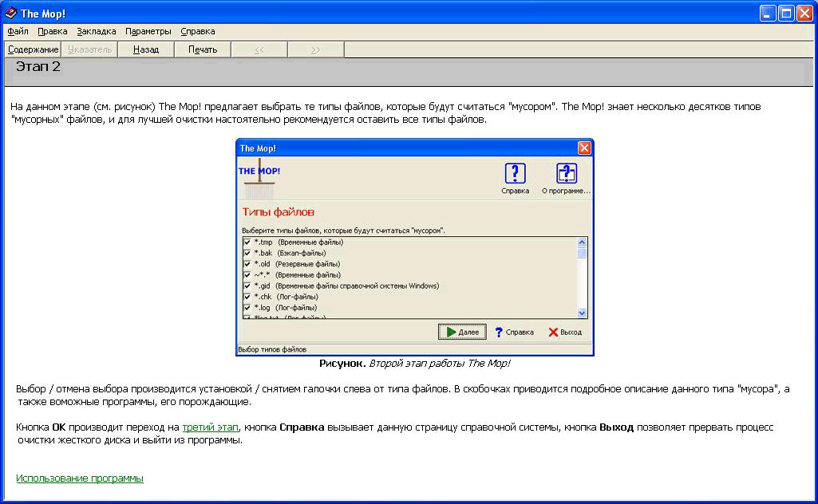Viewport: 818px width, 504px height.
Task: Click the Выбор типов файлов status bar text
Action: point(272,349)
